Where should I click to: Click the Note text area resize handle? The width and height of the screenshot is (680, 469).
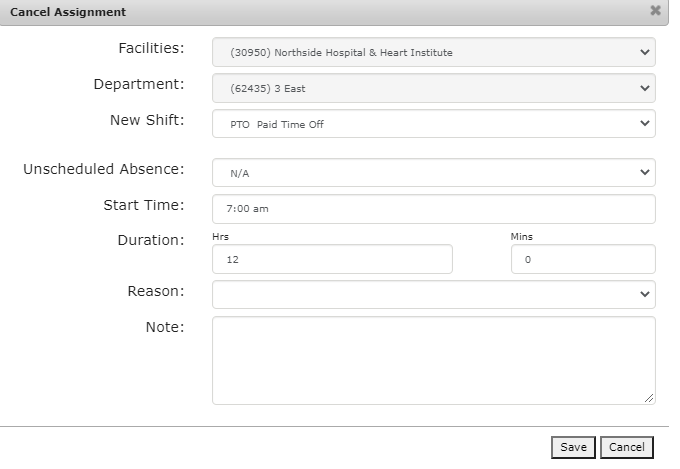649,398
